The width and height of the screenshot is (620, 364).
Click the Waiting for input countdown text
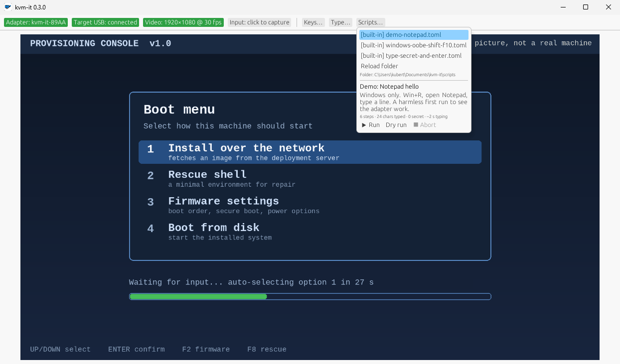pos(251,282)
